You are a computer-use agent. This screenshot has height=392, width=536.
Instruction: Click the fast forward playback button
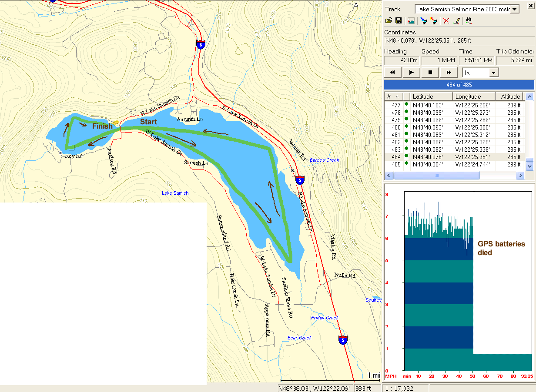tap(449, 73)
